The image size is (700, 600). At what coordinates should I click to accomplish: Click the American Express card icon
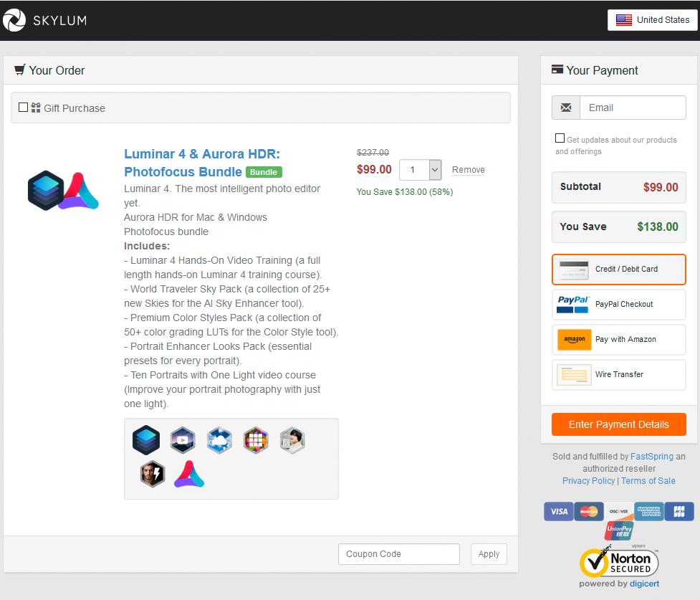click(648, 512)
